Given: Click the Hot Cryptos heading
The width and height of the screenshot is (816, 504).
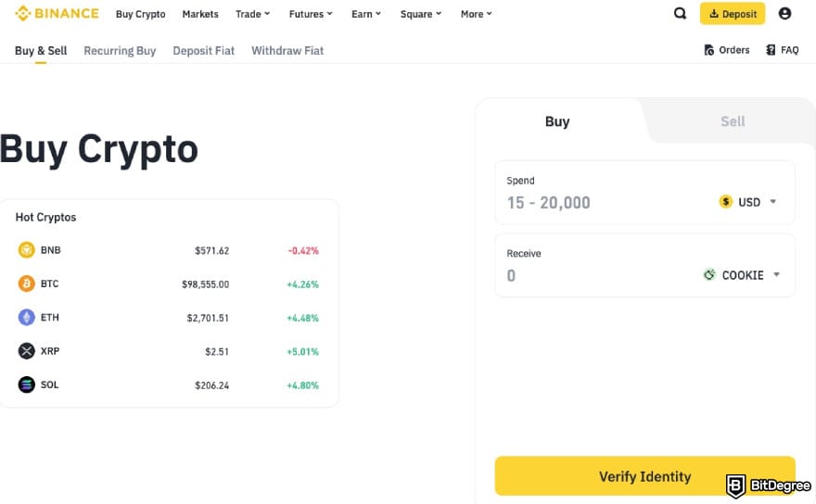Looking at the screenshot, I should point(45,217).
